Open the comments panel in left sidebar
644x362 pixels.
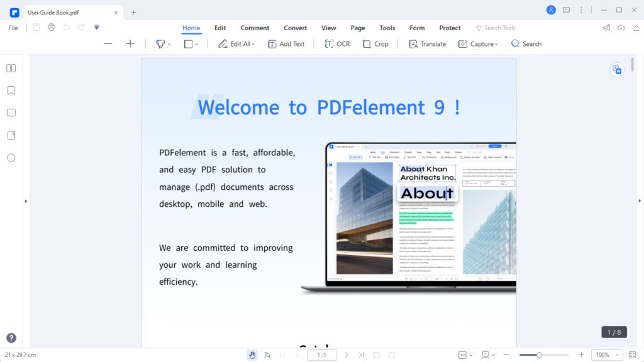[11, 113]
